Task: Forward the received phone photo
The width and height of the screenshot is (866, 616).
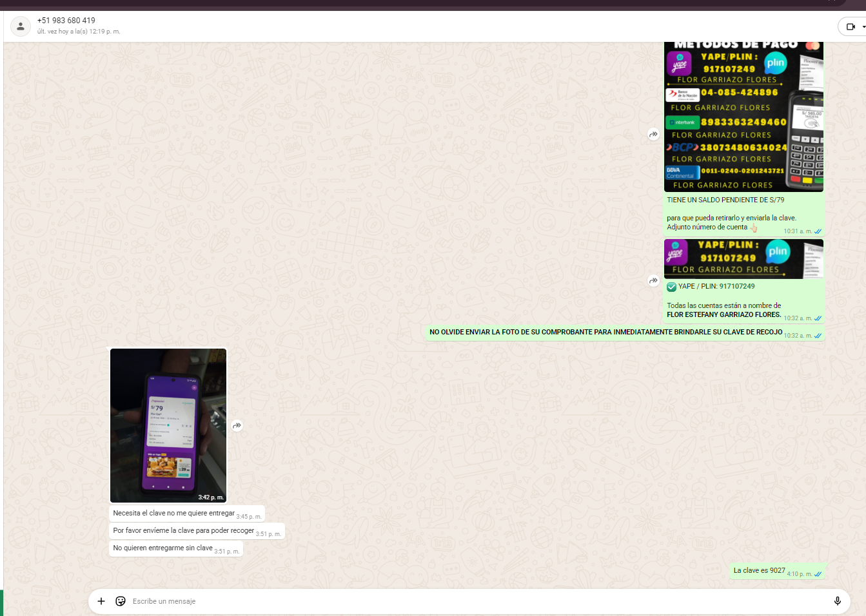Action: [237, 425]
